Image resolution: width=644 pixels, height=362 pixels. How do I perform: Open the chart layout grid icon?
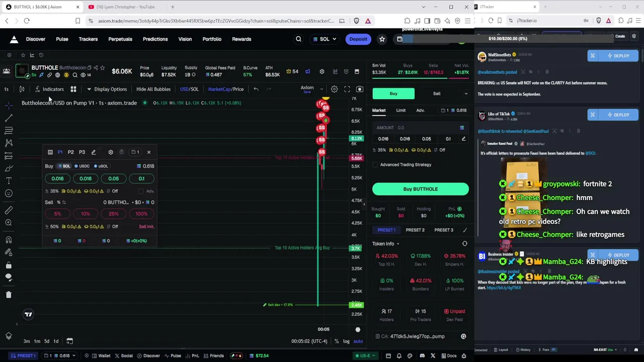point(73,89)
